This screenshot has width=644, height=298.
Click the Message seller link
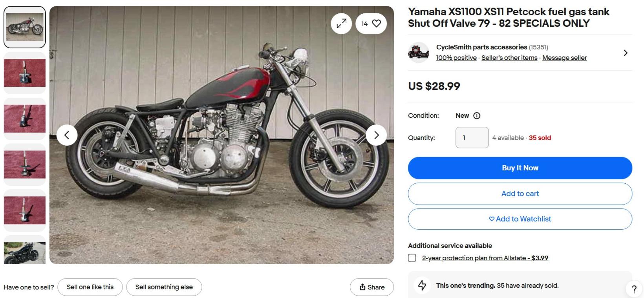564,58
